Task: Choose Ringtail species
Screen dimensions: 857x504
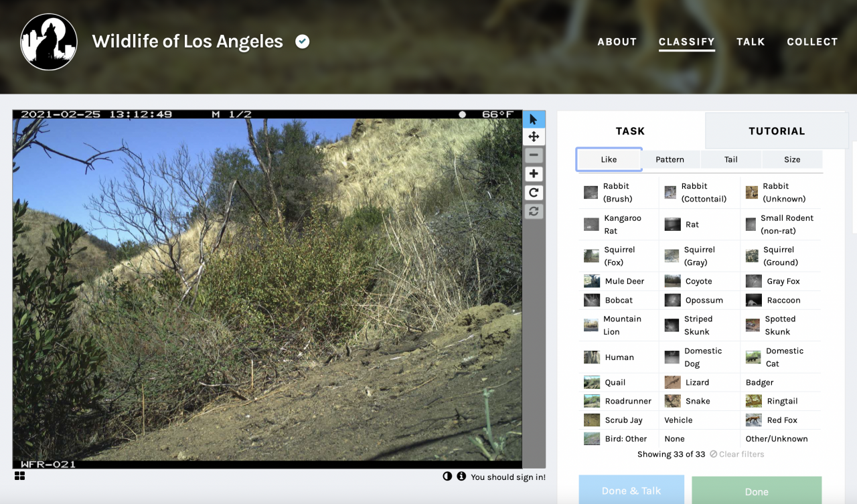Action: pos(781,401)
